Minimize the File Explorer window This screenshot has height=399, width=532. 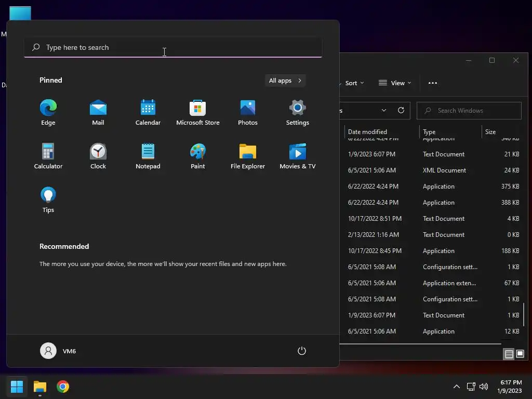coord(469,60)
